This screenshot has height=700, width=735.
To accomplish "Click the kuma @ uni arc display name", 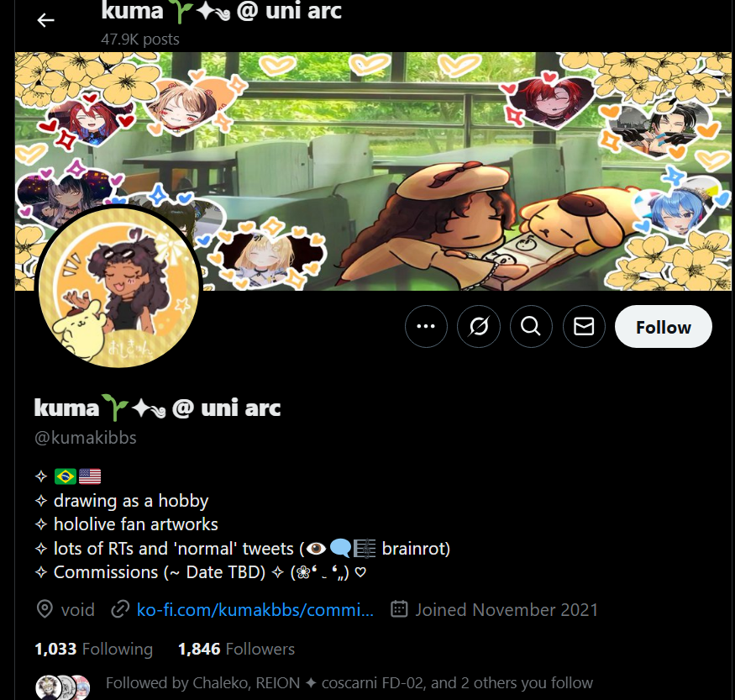I will (x=158, y=408).
